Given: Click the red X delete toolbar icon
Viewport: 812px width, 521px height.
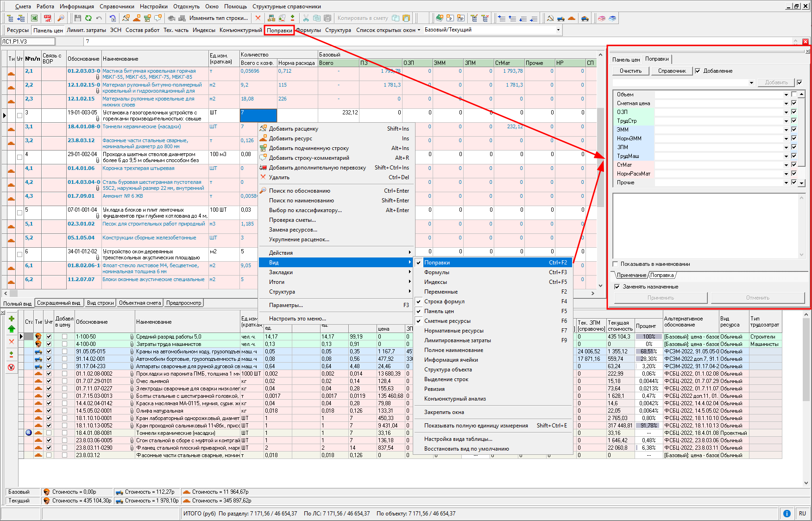Looking at the screenshot, I should (x=258, y=18).
